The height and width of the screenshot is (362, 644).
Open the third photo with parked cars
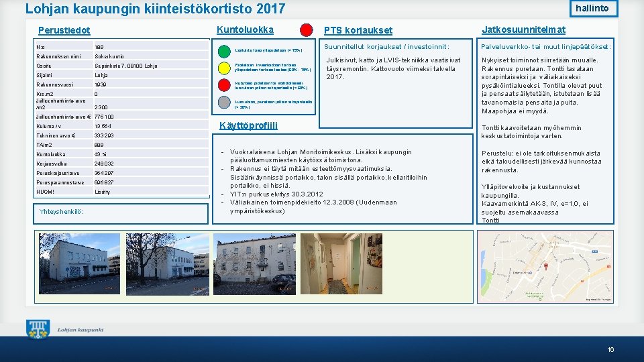[x=255, y=264]
